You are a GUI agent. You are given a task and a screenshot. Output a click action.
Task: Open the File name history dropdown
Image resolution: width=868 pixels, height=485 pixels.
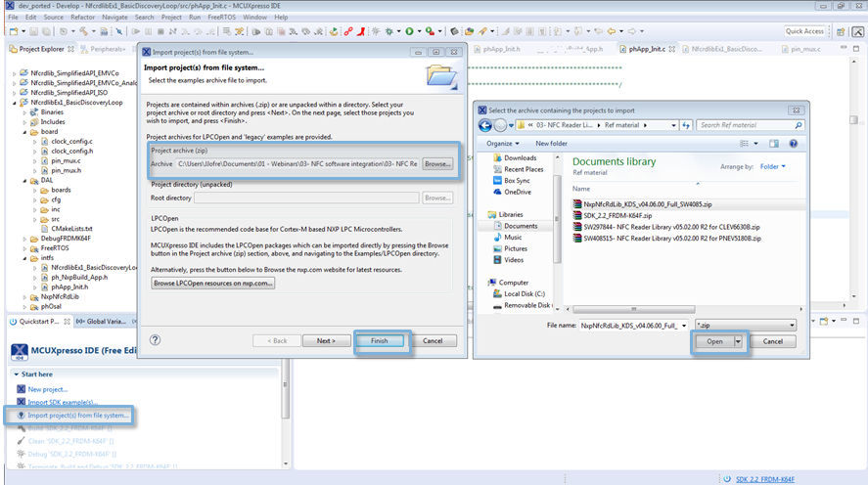pos(684,326)
